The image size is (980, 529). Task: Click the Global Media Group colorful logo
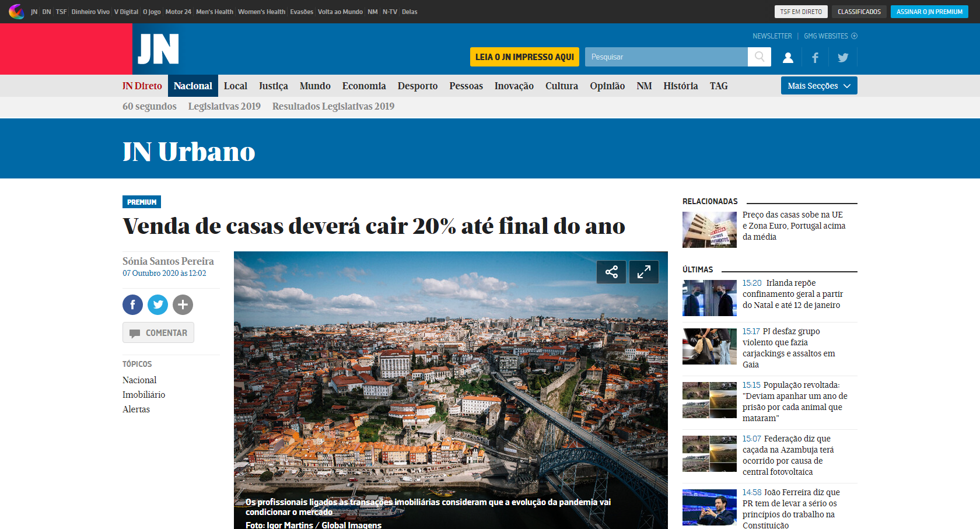click(x=16, y=11)
